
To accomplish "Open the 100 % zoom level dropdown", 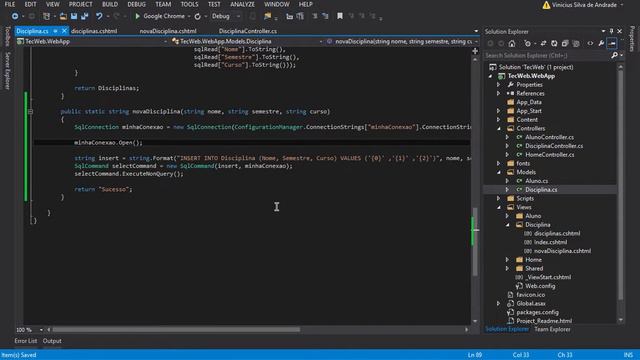I will 41,329.
